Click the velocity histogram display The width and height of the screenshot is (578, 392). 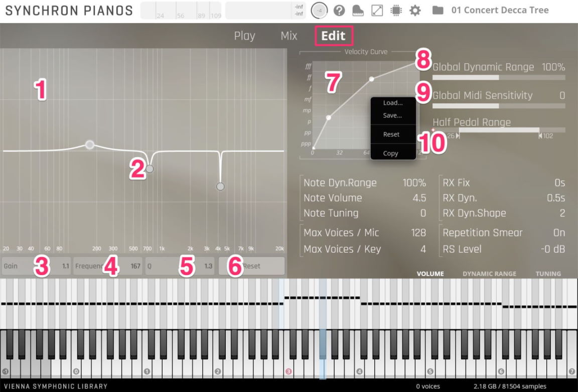pos(181,11)
